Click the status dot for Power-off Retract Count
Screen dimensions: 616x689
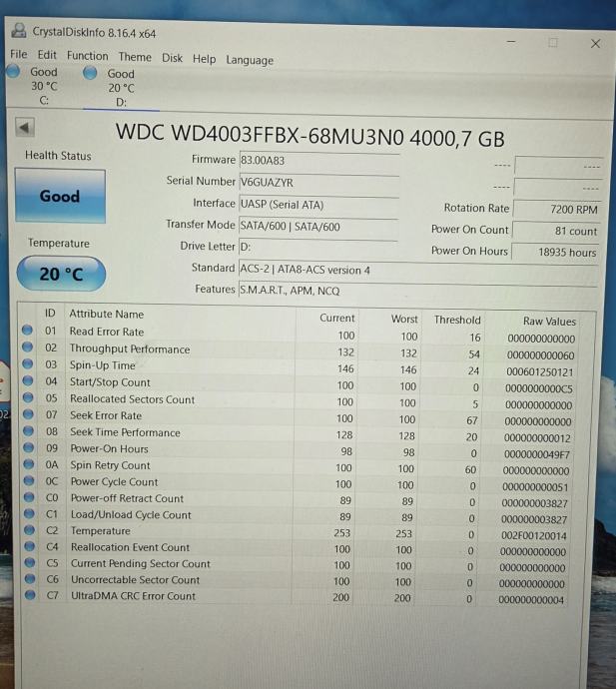click(x=29, y=497)
